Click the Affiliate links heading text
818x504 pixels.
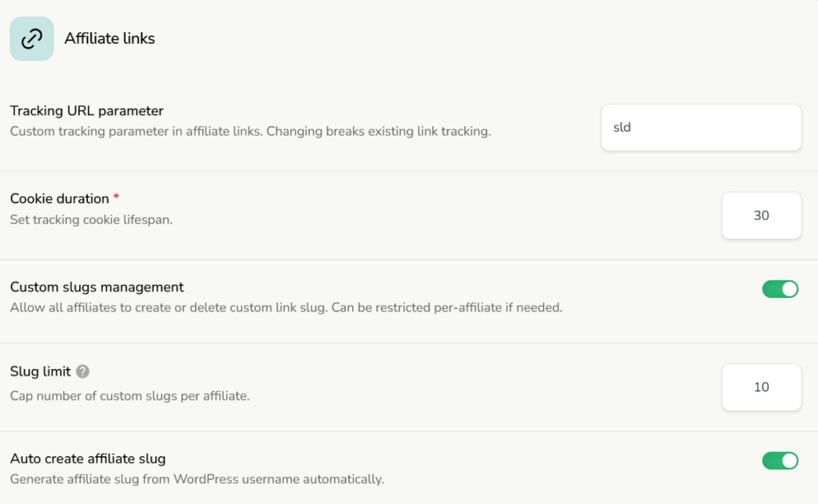point(109,38)
